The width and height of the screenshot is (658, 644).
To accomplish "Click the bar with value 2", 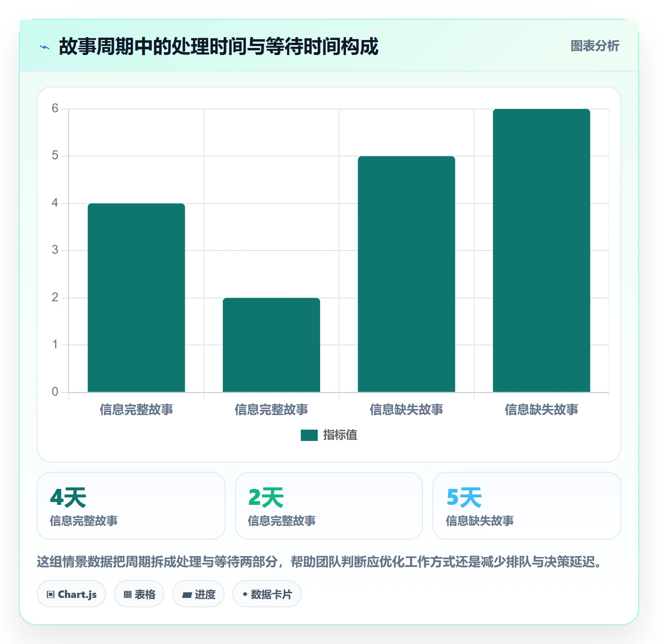I will click(271, 345).
